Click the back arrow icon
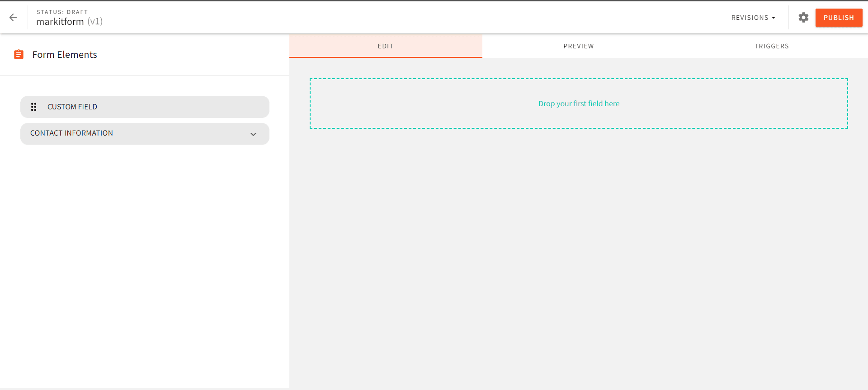Screen dimensions: 868x390 tap(13, 18)
